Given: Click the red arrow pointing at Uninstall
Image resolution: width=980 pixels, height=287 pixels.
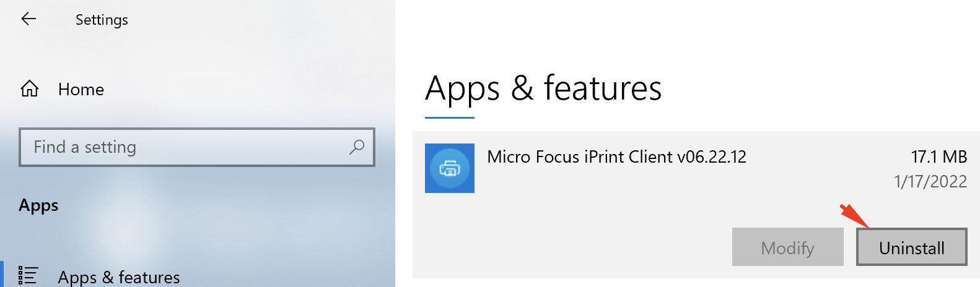Looking at the screenshot, I should point(854,215).
